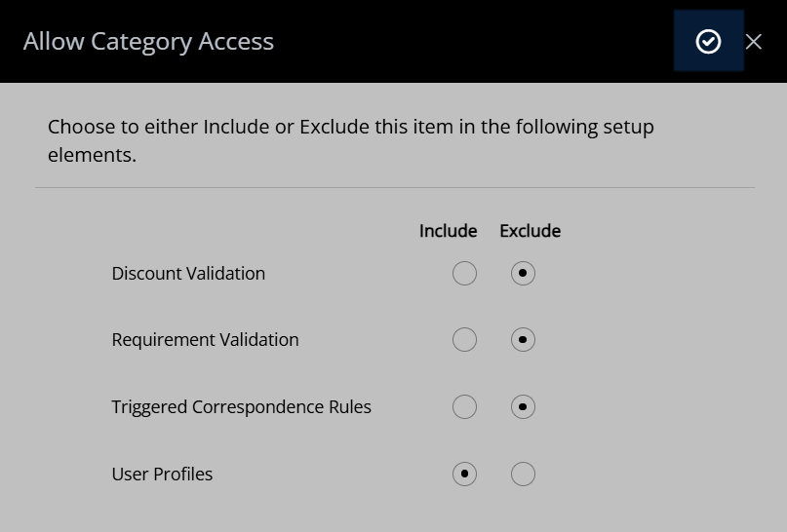Click the Triggered Correspondence Rules label
Screen dimensions: 787x532
[x=241, y=406]
